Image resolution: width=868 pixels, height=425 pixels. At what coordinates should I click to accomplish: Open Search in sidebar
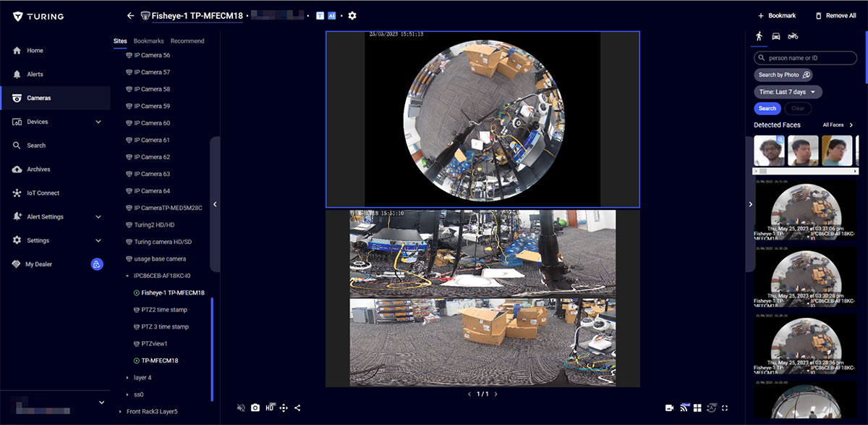coord(55,146)
